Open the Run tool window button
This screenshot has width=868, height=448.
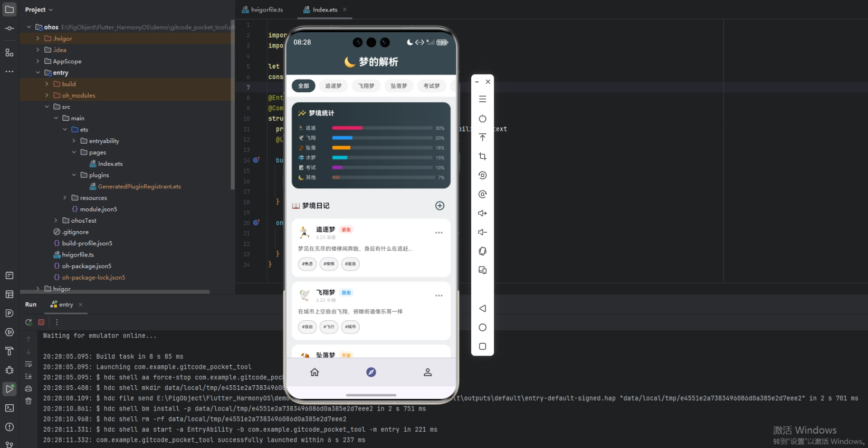click(x=9, y=389)
